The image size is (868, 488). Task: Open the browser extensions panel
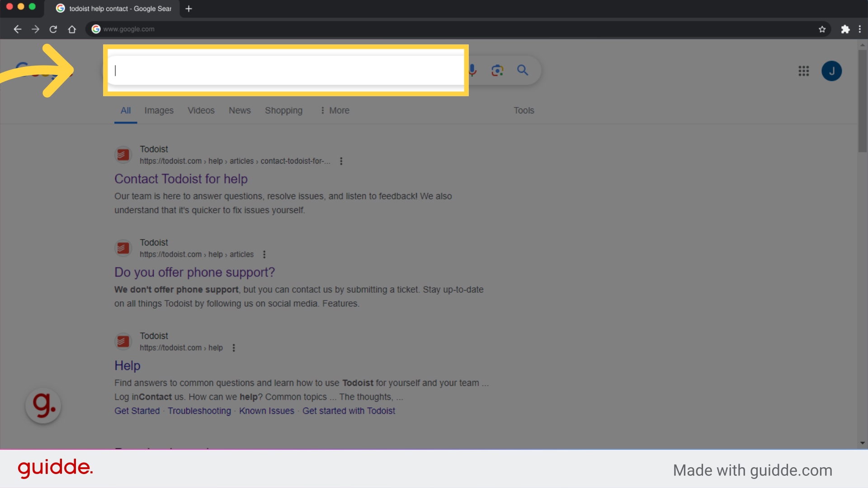coord(845,29)
